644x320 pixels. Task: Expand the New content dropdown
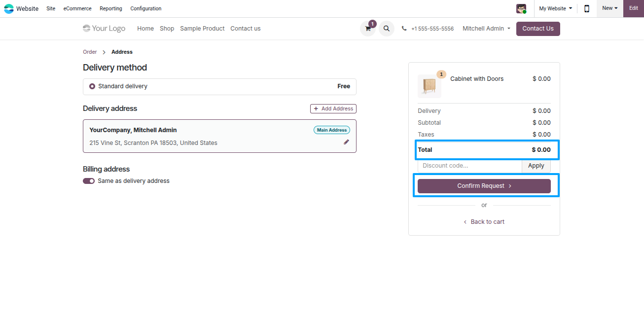(x=610, y=8)
